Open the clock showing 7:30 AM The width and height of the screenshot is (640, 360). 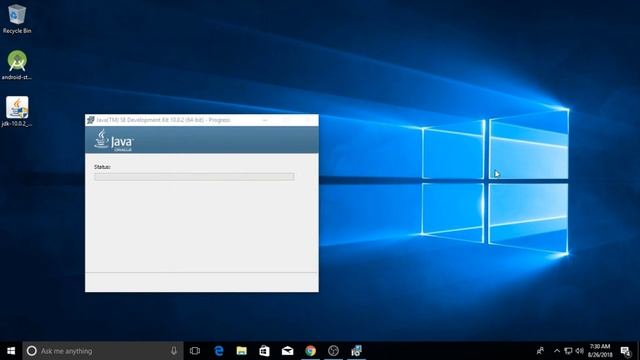[600, 351]
